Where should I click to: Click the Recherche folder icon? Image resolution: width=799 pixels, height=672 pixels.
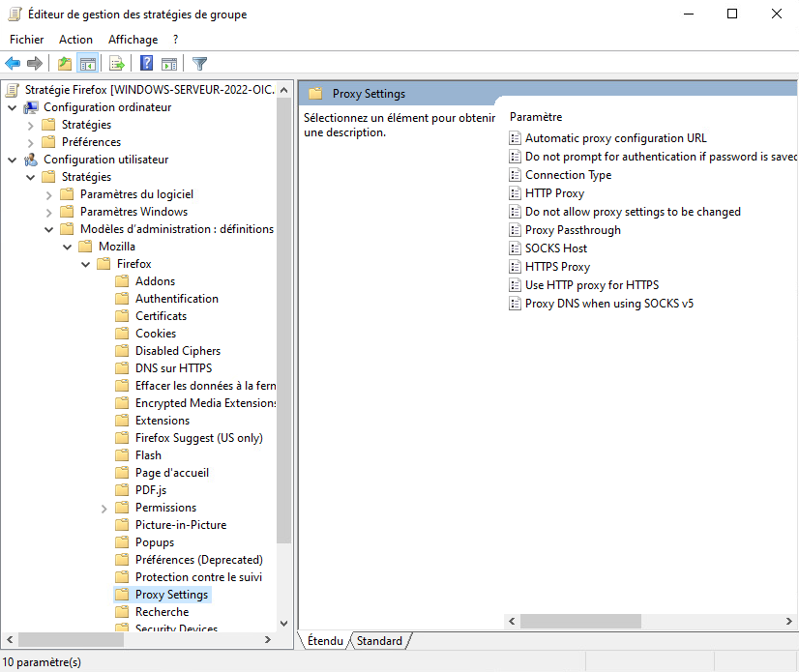tap(122, 612)
